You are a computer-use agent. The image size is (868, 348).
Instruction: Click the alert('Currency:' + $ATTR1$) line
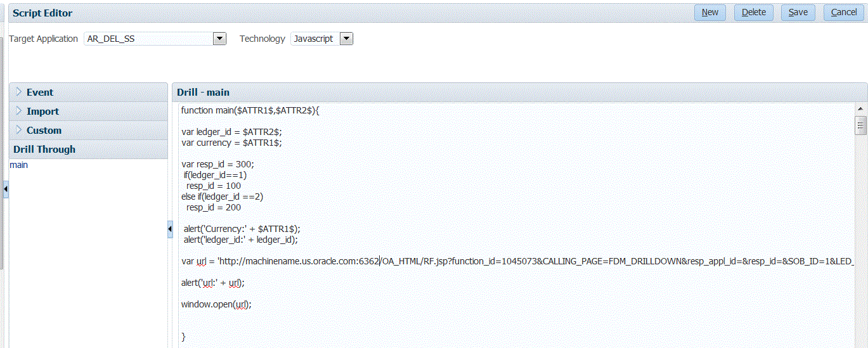[x=242, y=229]
